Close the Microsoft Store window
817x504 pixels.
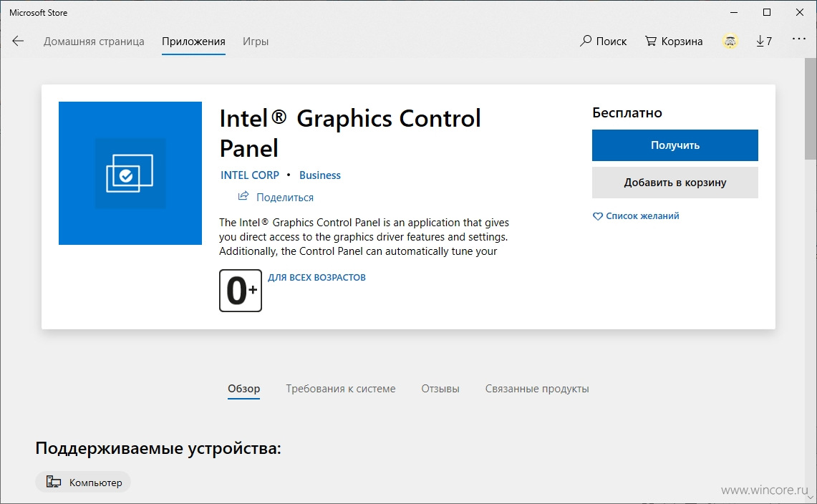pyautogui.click(x=799, y=12)
